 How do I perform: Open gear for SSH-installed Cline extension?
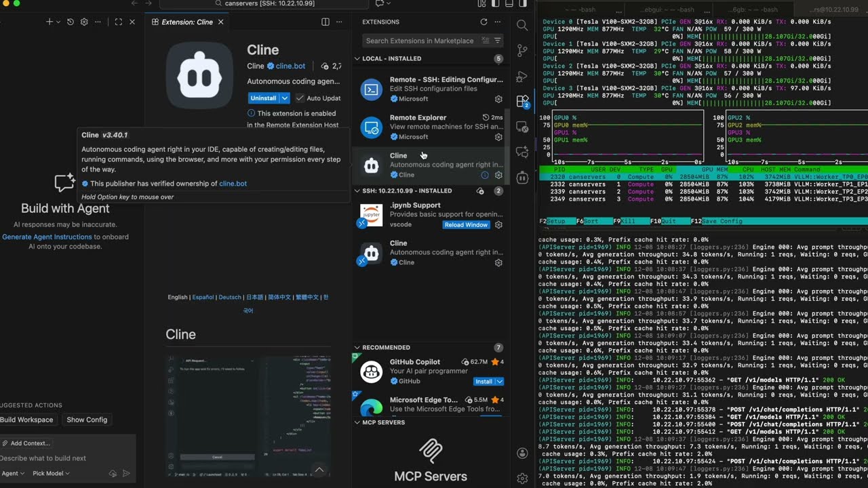click(498, 262)
